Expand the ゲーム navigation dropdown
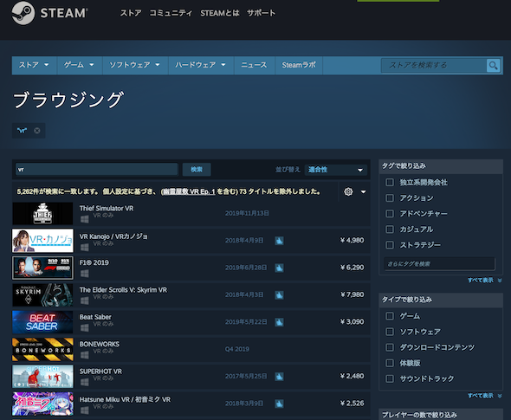 point(79,65)
